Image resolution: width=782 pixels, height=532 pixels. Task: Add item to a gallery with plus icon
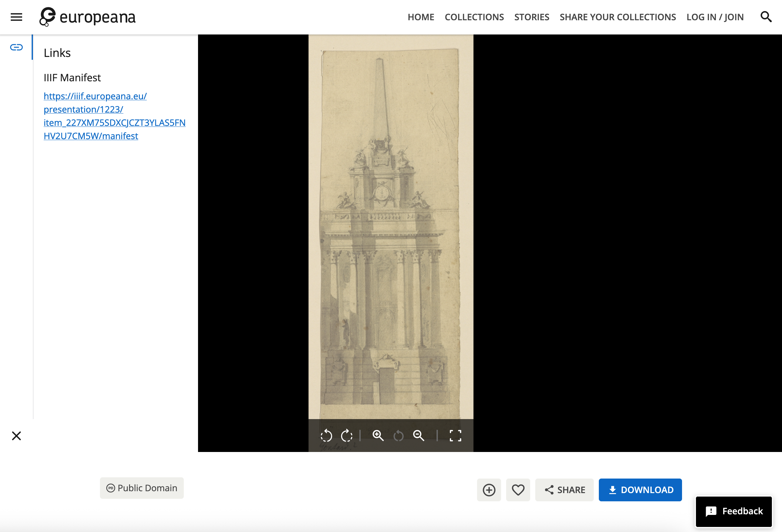click(x=489, y=490)
